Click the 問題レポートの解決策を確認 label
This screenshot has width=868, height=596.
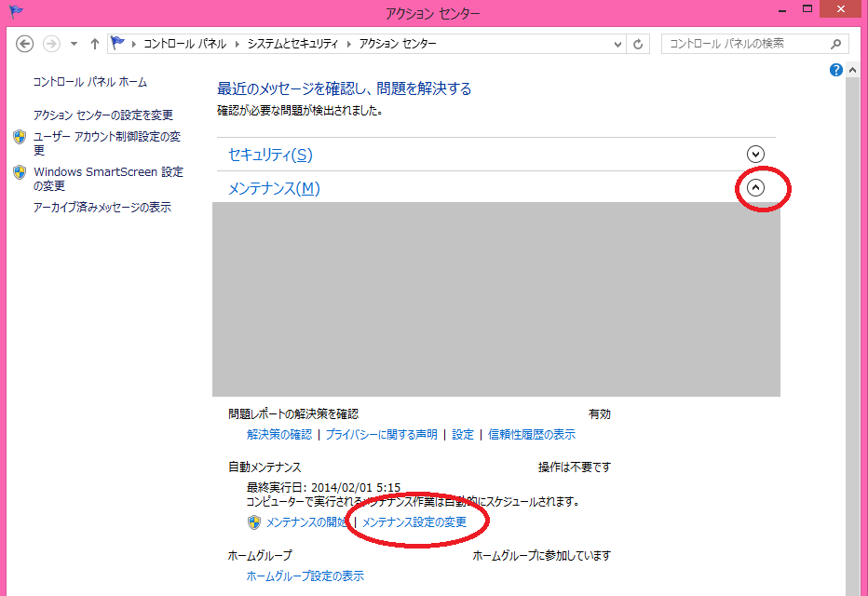tap(293, 413)
